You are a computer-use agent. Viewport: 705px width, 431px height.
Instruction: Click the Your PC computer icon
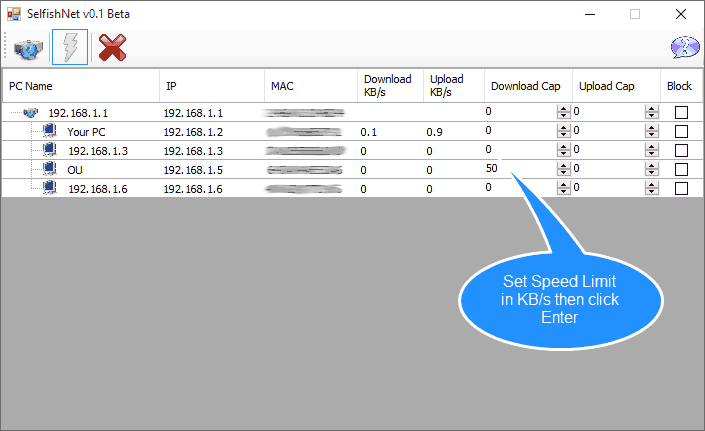click(x=50, y=131)
